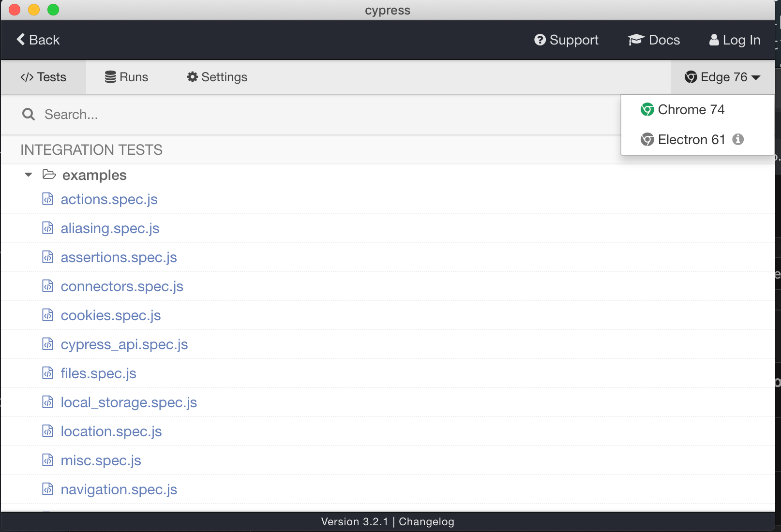Run local_storage.spec.js
This screenshot has width=781, height=532.
click(x=129, y=402)
